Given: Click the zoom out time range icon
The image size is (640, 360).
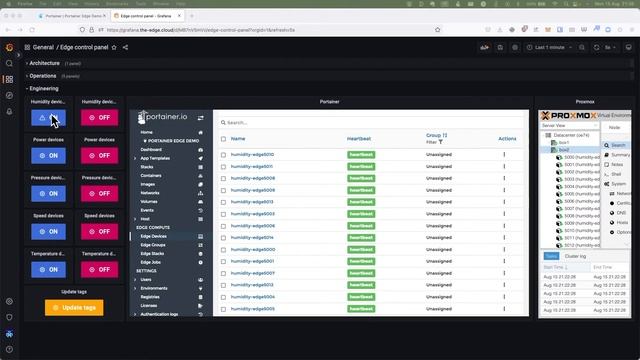Looking at the screenshot, I should tap(582, 47).
